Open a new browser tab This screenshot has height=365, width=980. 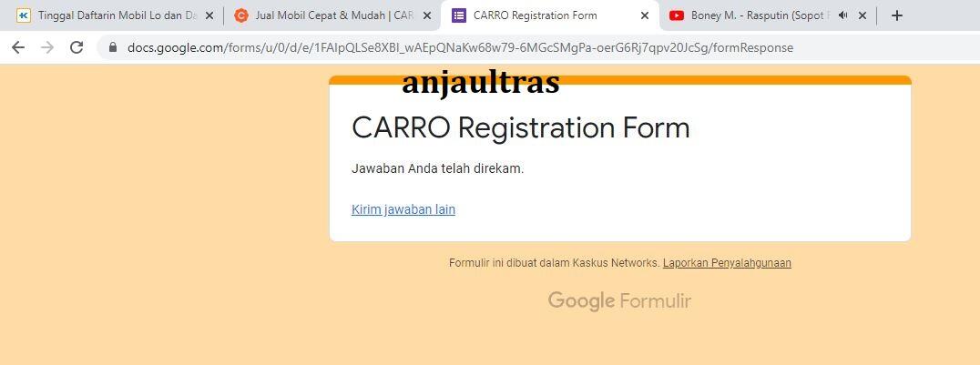click(x=897, y=15)
